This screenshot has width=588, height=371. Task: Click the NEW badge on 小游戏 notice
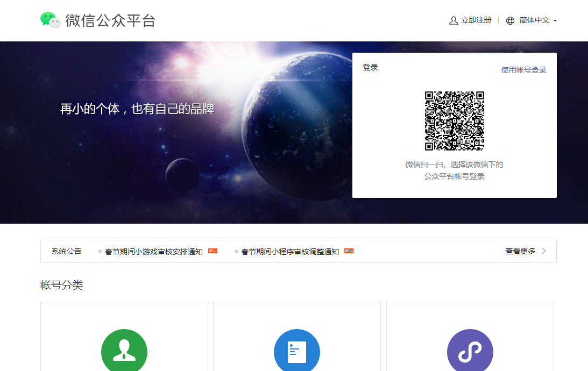point(212,251)
